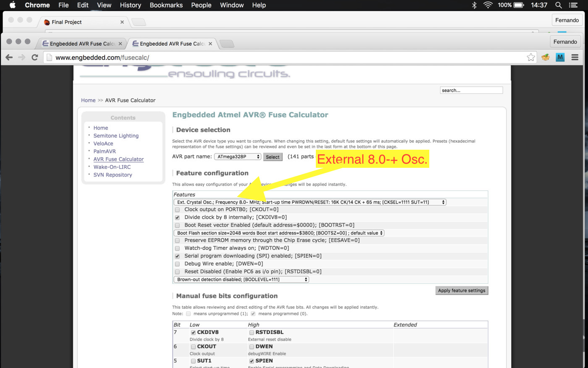The image size is (588, 368).
Task: Check the DWEN high fuse bit checkbox
Action: pos(252,347)
